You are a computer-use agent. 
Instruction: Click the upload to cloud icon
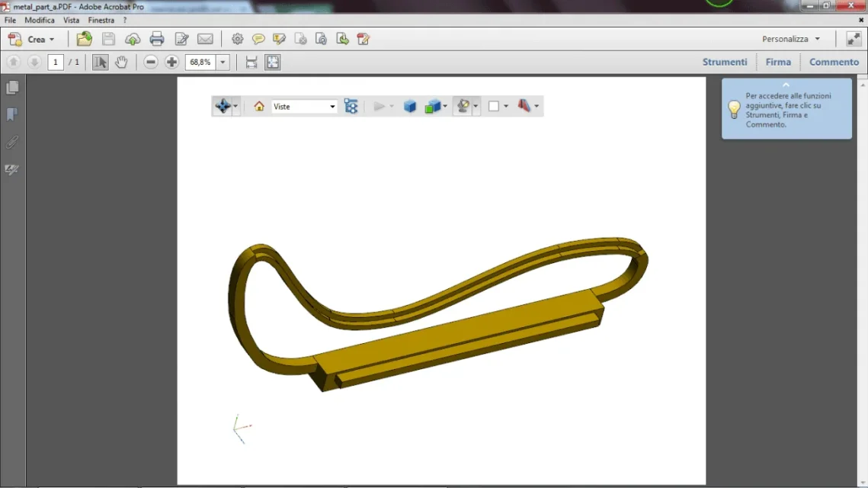(x=133, y=39)
